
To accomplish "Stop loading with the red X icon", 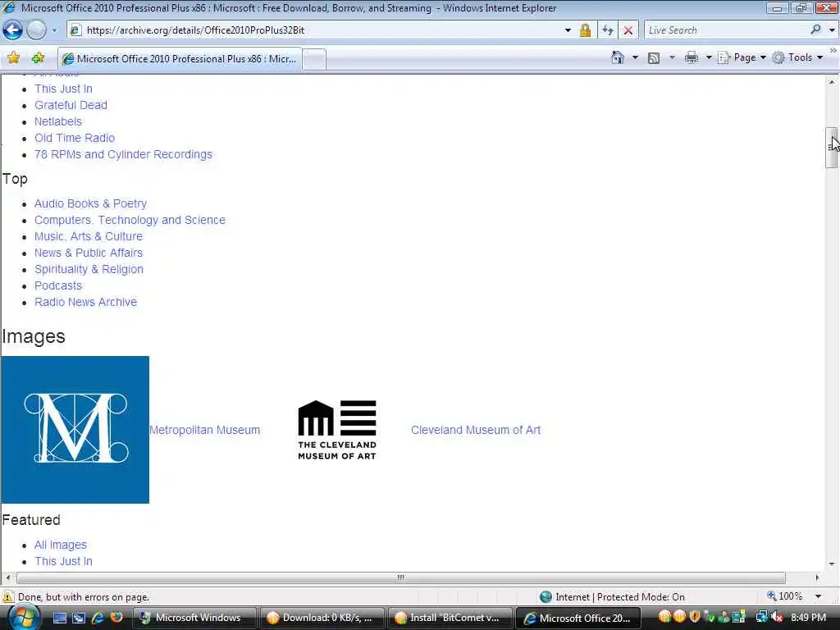I will 628,30.
